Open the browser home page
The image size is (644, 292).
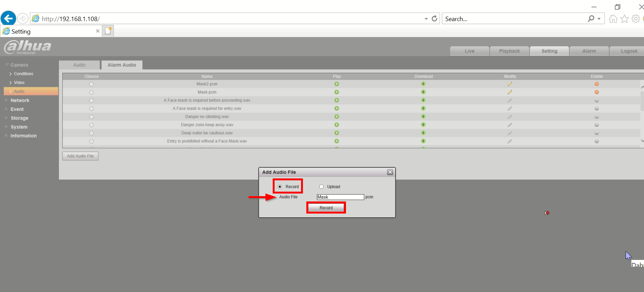[613, 18]
